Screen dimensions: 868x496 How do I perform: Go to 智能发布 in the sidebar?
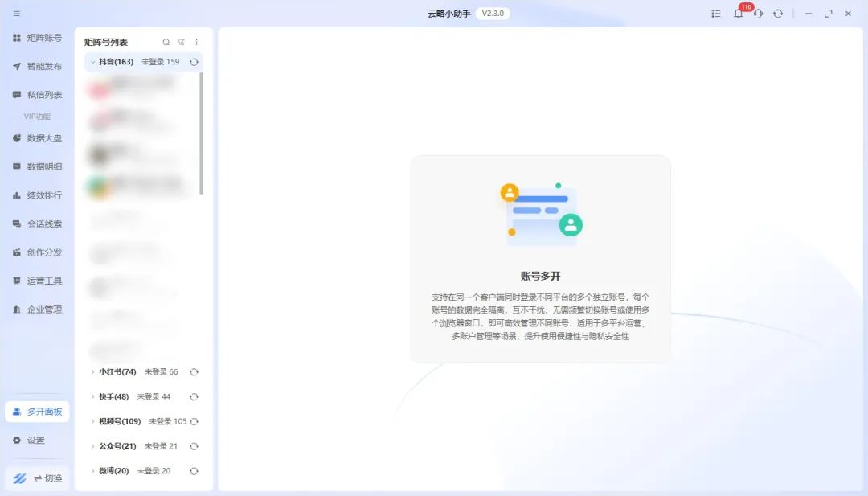point(37,67)
